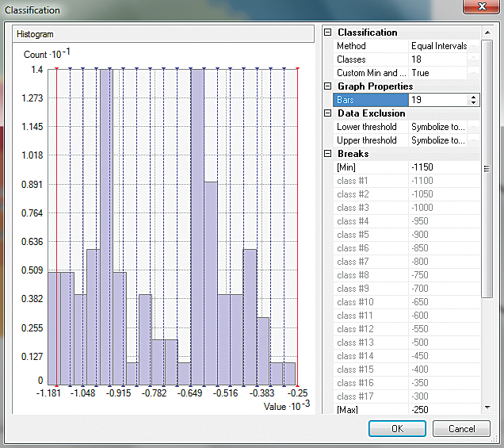Click the Classes value field showing 18
Screen dimensions: 504x448
click(437, 59)
